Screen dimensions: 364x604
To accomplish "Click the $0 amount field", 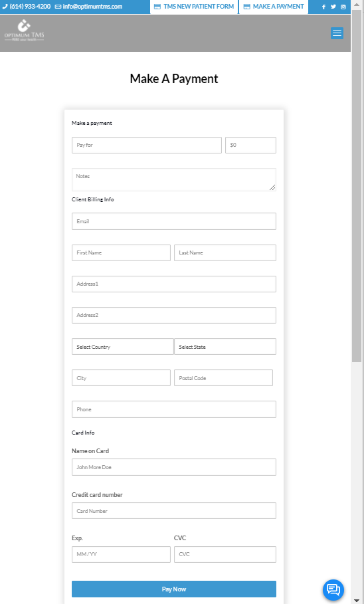I will pos(250,146).
